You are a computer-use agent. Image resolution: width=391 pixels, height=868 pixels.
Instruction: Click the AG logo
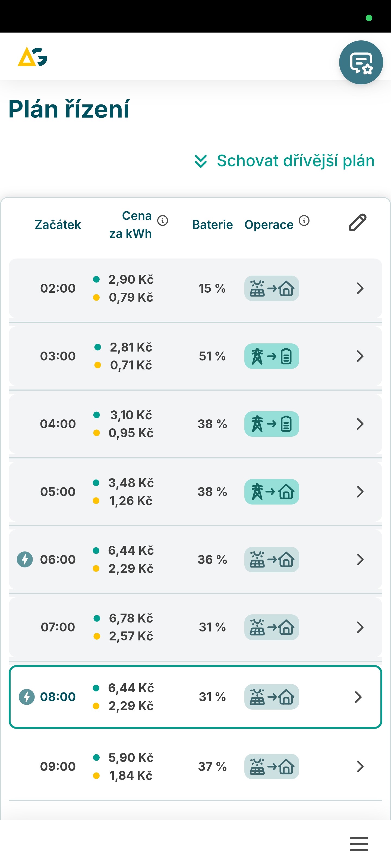[x=32, y=57]
